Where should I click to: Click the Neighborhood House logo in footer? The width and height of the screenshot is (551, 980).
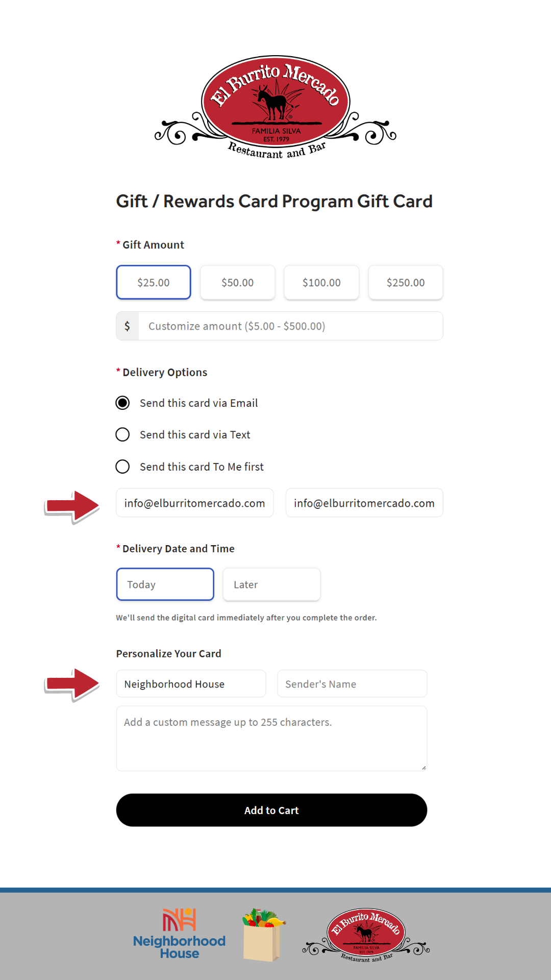179,934
